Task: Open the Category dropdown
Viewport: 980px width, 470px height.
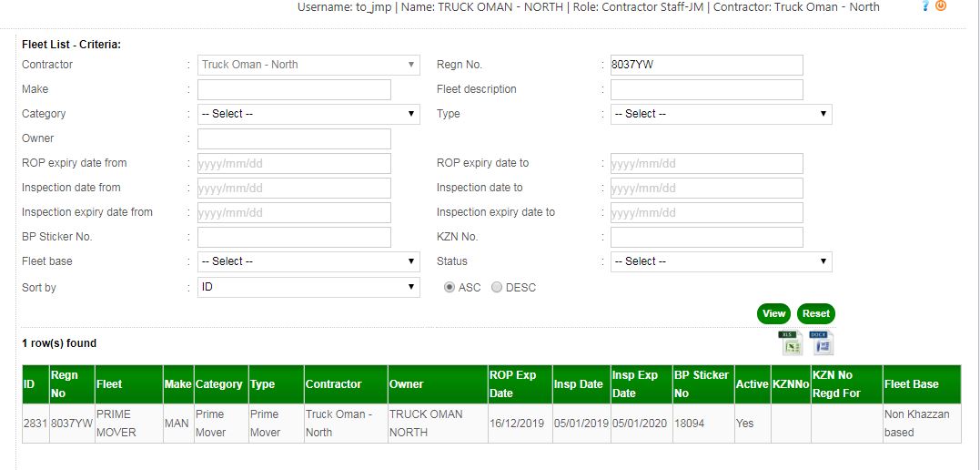Action: click(x=308, y=114)
